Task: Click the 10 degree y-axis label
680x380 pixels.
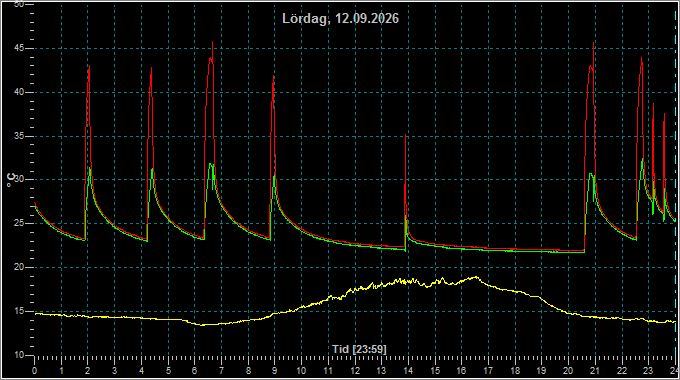Action: (19, 355)
